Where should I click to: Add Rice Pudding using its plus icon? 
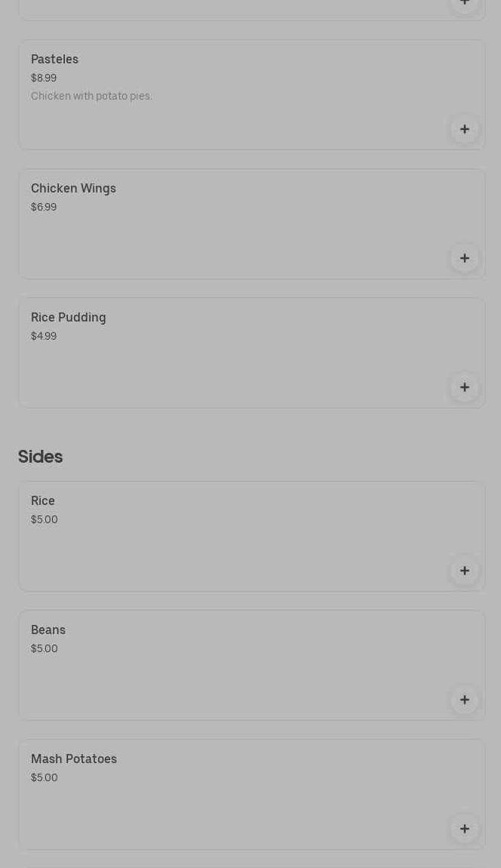pos(465,387)
